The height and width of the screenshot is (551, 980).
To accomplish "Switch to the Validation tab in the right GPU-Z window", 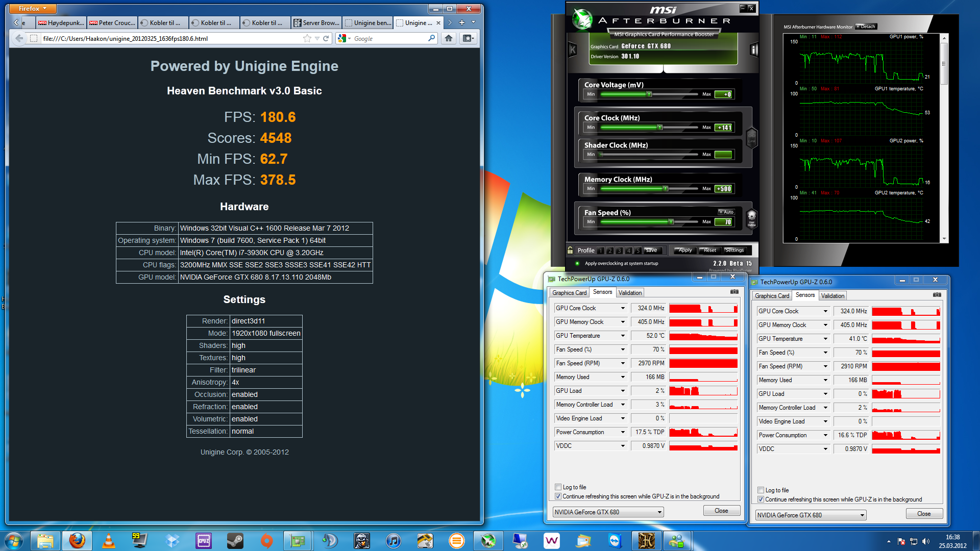I will [832, 296].
